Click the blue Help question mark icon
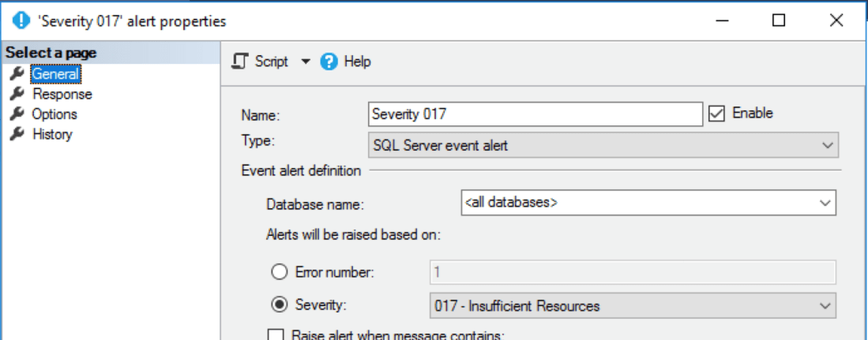 point(329,62)
